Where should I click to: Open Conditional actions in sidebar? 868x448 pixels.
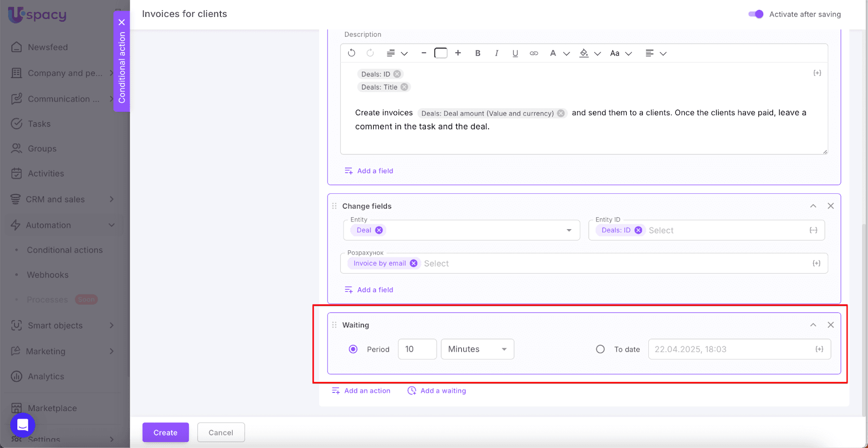(x=65, y=250)
